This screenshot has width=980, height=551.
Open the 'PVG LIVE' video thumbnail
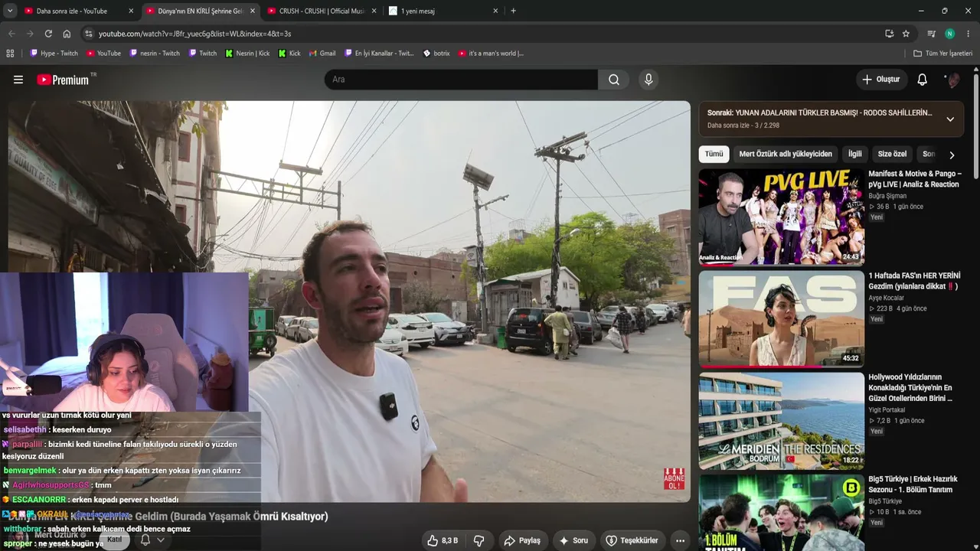781,217
